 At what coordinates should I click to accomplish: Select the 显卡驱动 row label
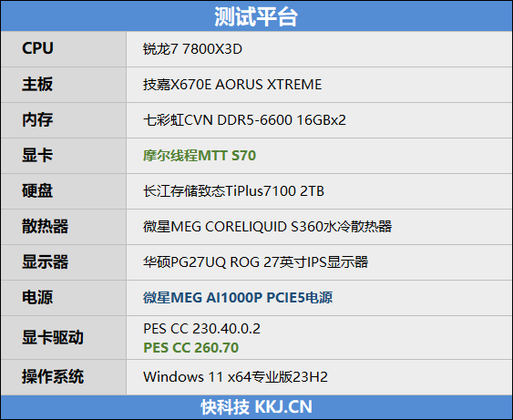53,337
